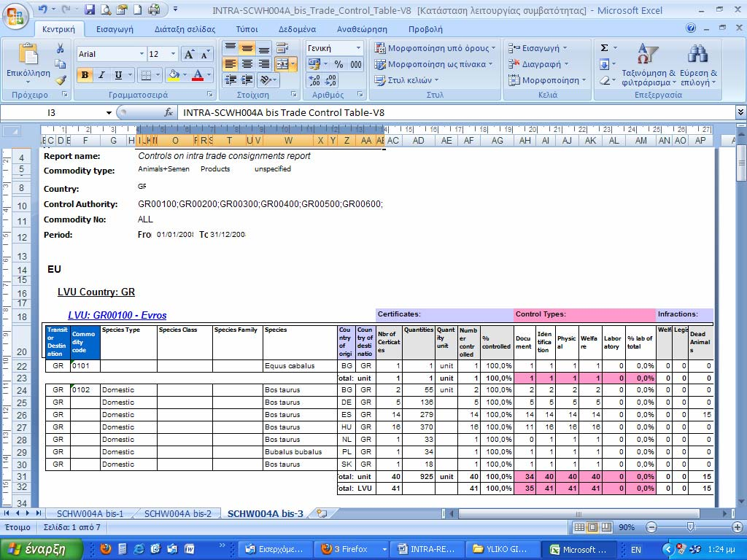Click the text orientation icon
Image resolution: width=747 pixels, height=560 pixels.
[266, 80]
